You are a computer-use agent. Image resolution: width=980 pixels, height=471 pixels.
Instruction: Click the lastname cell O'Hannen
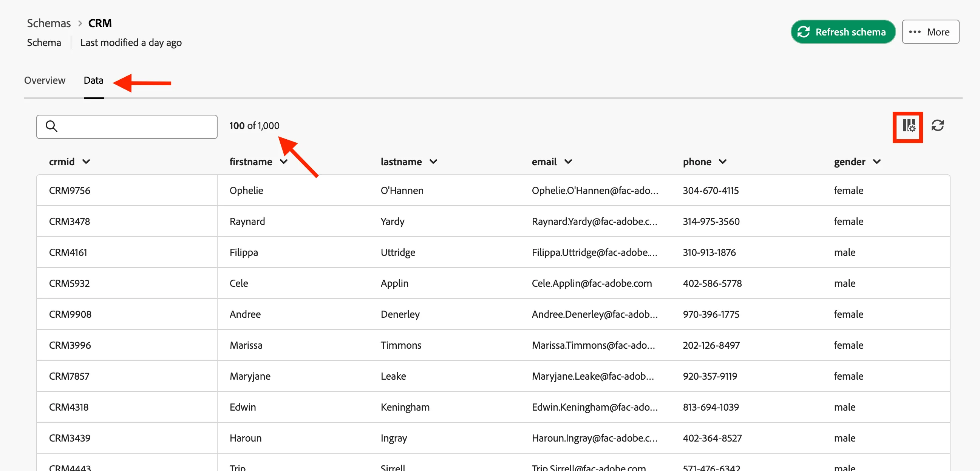(x=402, y=191)
